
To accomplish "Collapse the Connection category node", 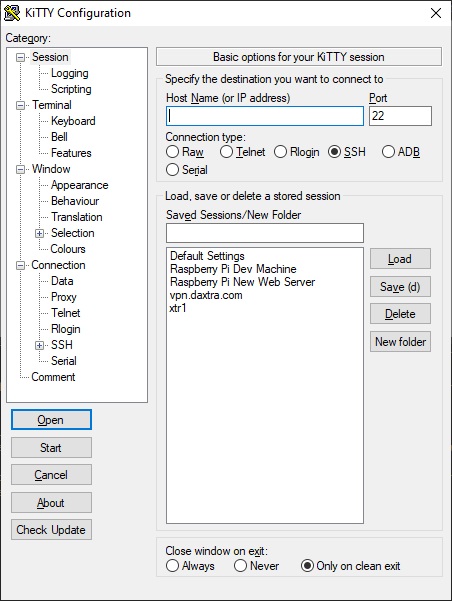I will click(20, 265).
